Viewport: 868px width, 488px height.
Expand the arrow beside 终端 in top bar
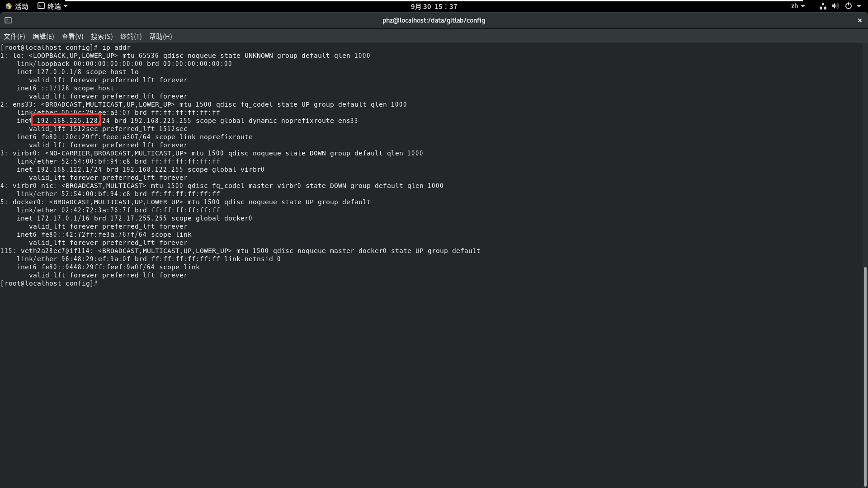point(66,6)
